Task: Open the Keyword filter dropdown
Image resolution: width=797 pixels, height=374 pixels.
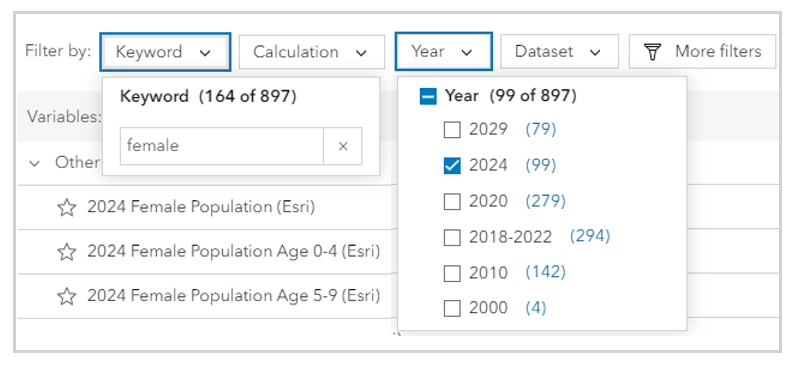Action: click(165, 52)
